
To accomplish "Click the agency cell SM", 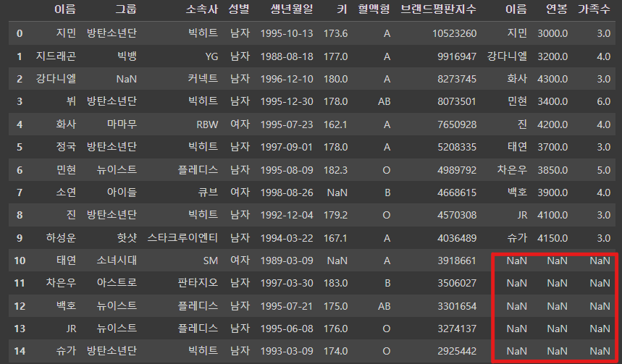I will click(210, 261).
